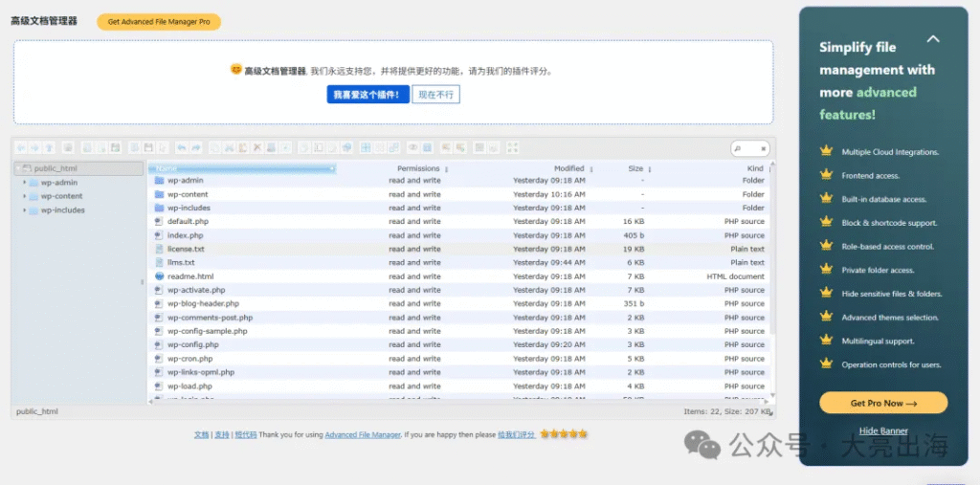
Task: Open the 短代码 footer link
Action: [x=246, y=434]
